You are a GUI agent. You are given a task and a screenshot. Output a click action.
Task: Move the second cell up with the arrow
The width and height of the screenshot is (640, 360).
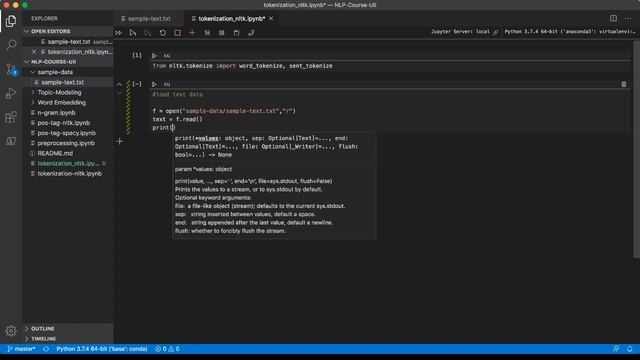tap(119, 84)
